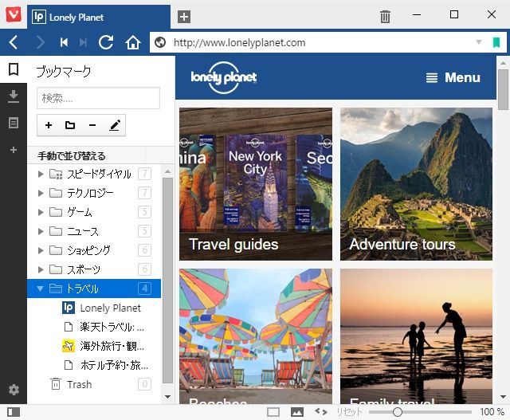Image resolution: width=510 pixels, height=420 pixels.
Task: Click page scrollbar down arrow
Action: [x=503, y=397]
